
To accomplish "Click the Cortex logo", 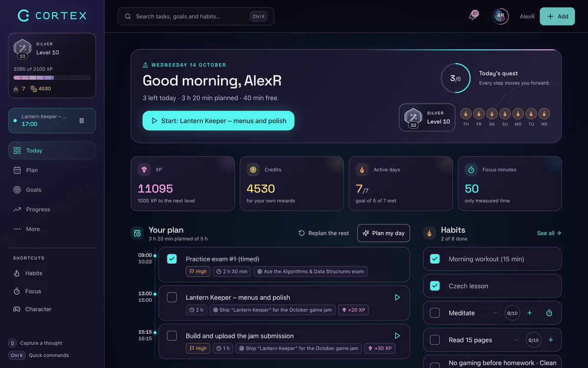I will (x=52, y=16).
